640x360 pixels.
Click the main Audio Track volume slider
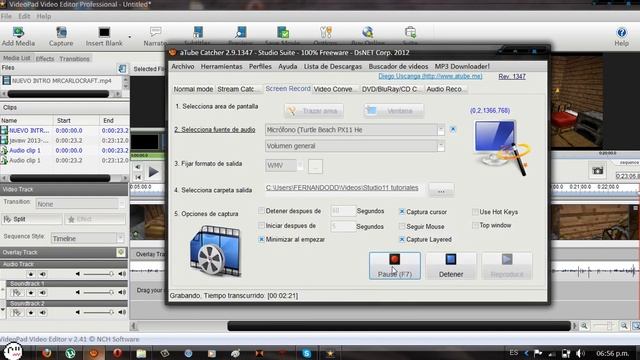coord(98,274)
